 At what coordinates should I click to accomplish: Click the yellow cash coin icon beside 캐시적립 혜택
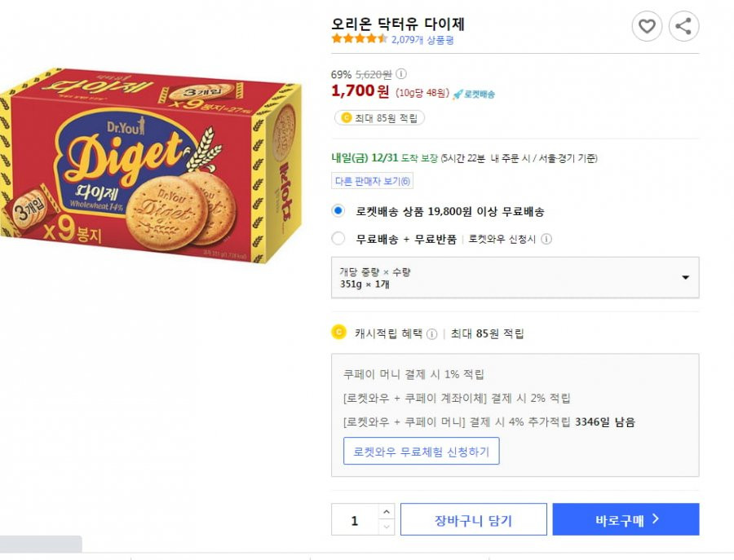click(x=338, y=332)
